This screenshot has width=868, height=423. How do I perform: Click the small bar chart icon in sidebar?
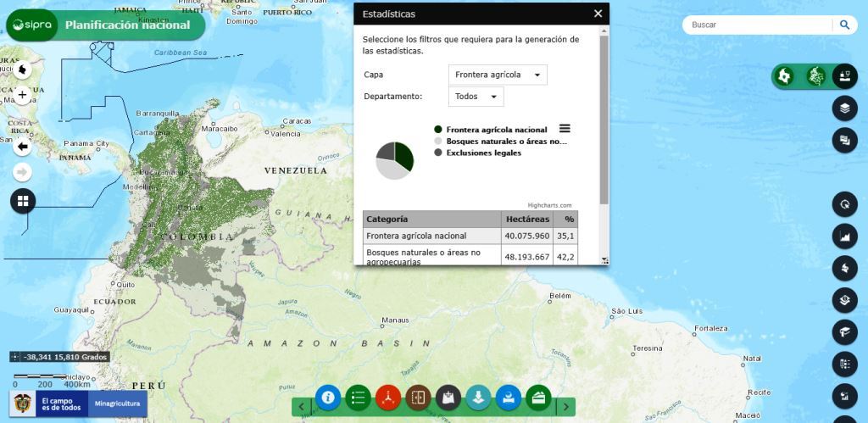pos(845,396)
